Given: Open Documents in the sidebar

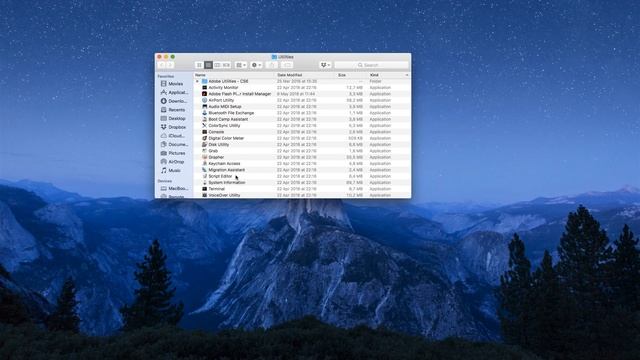Looking at the screenshot, I should pos(174,144).
